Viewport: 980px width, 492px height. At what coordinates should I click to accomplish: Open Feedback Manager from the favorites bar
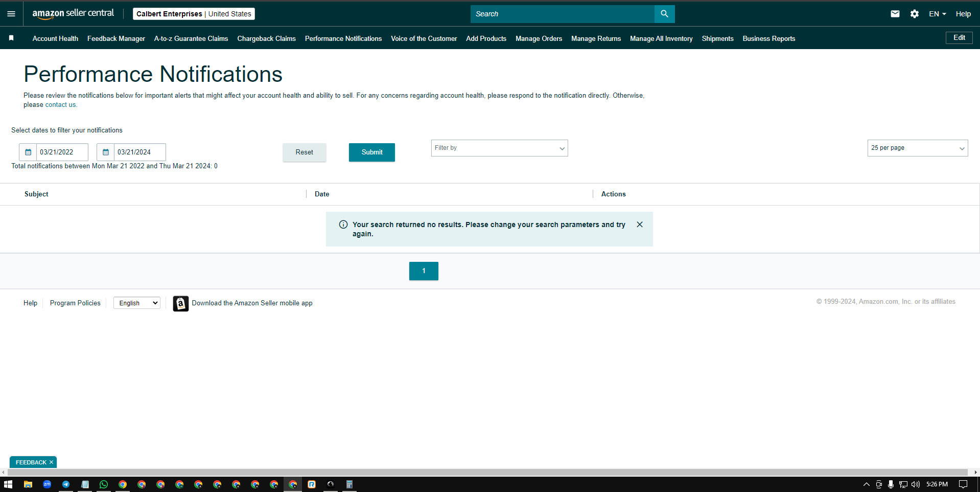116,38
